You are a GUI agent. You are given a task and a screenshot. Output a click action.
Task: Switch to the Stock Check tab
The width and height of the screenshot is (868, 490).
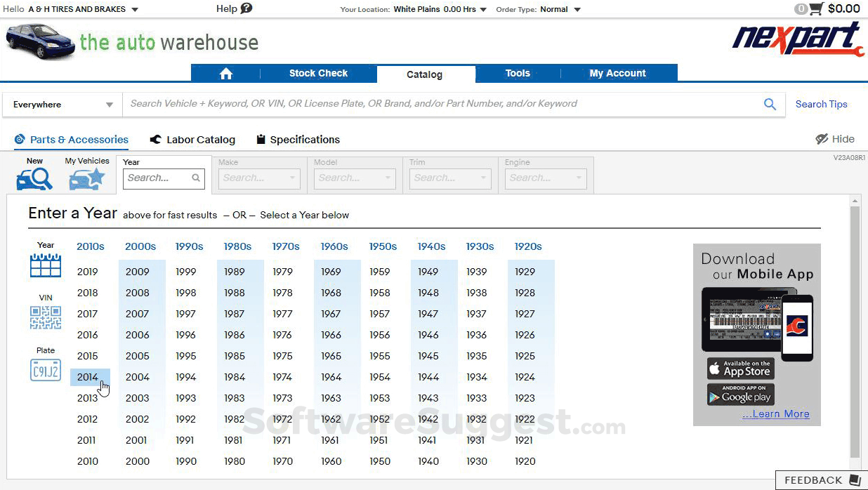point(318,74)
